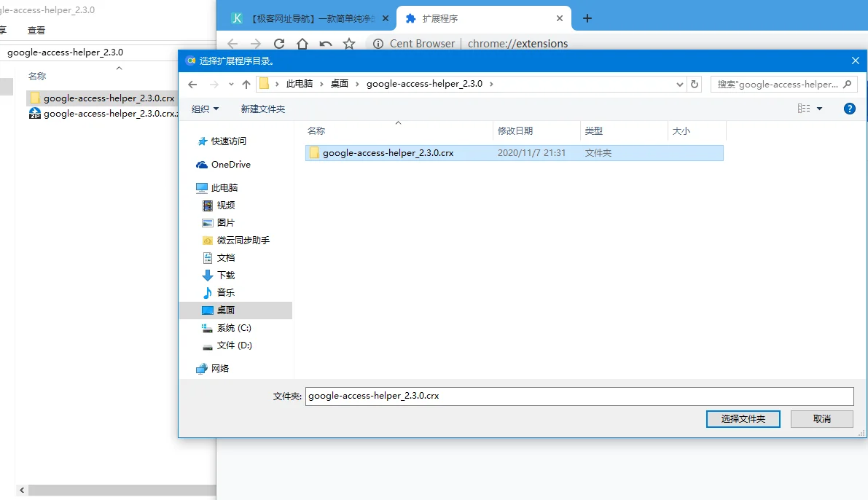Select 桌面 in navigation pane
This screenshot has width=868, height=500.
coord(236,310)
